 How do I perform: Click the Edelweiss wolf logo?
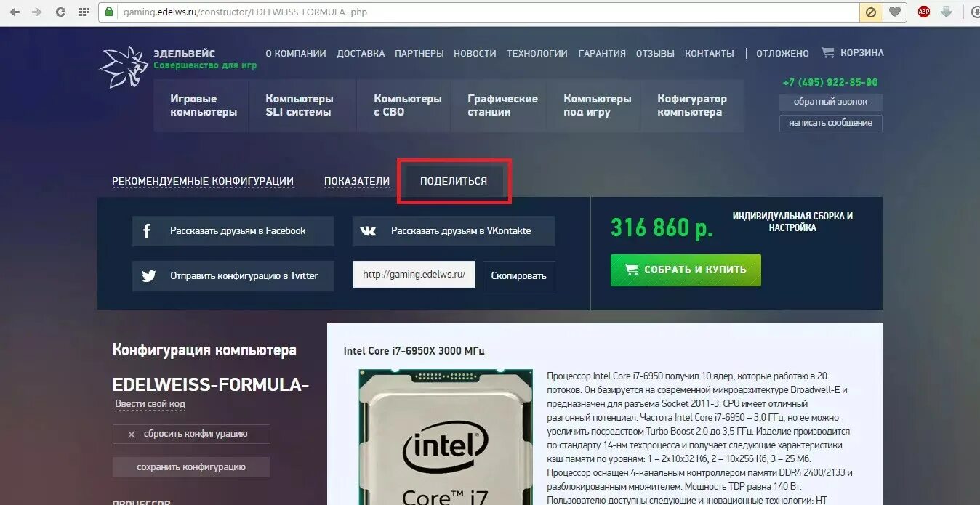[123, 66]
